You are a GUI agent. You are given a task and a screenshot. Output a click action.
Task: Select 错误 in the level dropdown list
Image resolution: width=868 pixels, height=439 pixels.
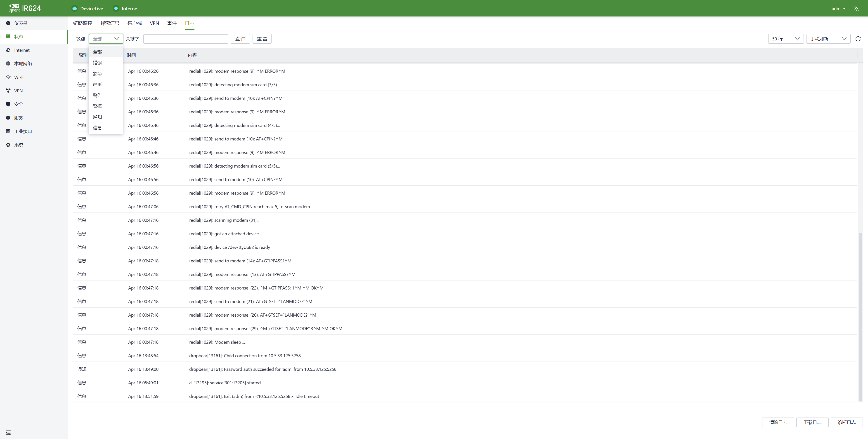point(97,63)
